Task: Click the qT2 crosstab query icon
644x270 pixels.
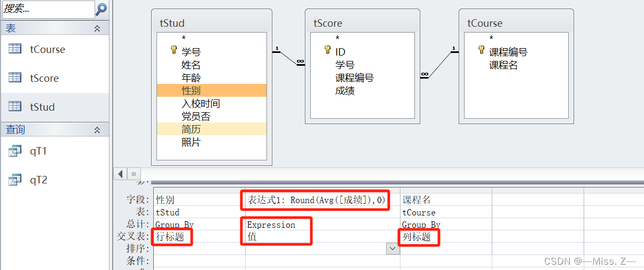Action: 15,180
